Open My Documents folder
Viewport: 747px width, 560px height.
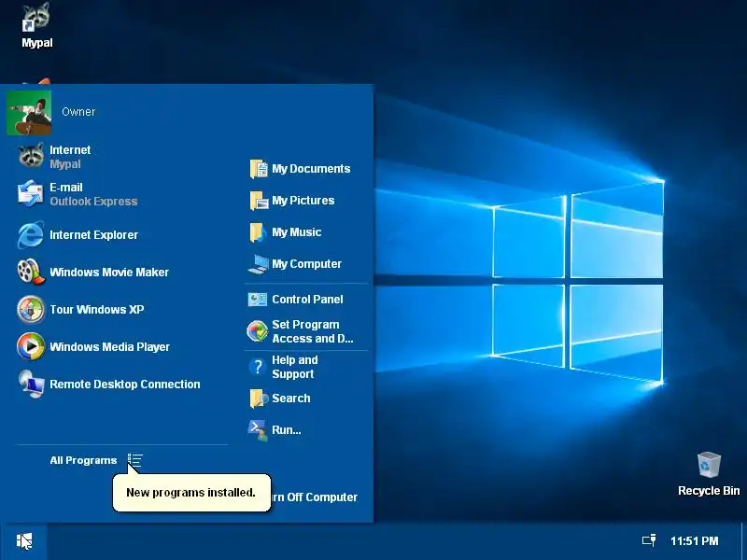pyautogui.click(x=300, y=169)
